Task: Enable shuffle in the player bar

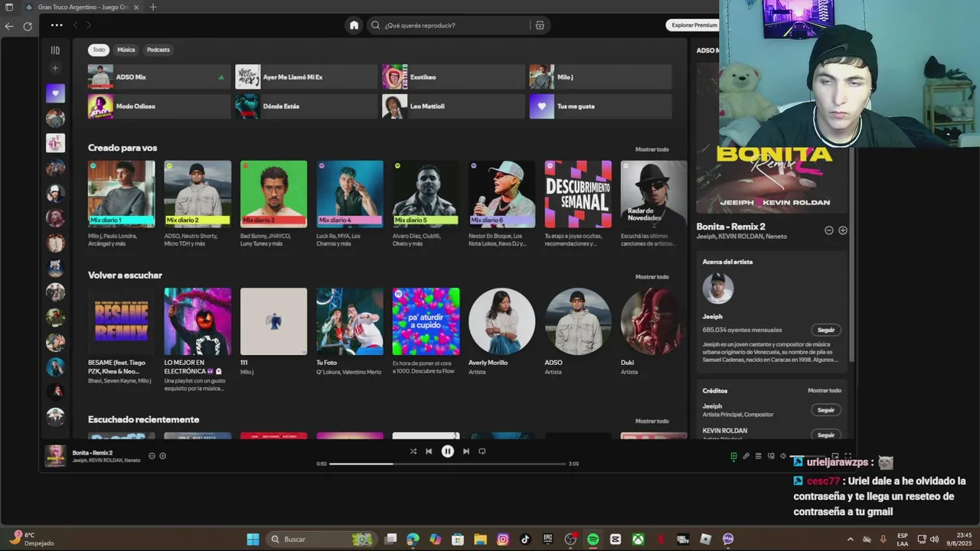Action: tap(413, 452)
